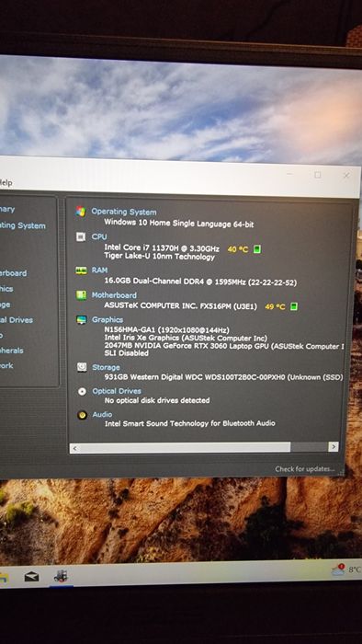Viewport: 362px width, 644px height.
Task: Open the Motherboard heading link
Action: click(114, 295)
